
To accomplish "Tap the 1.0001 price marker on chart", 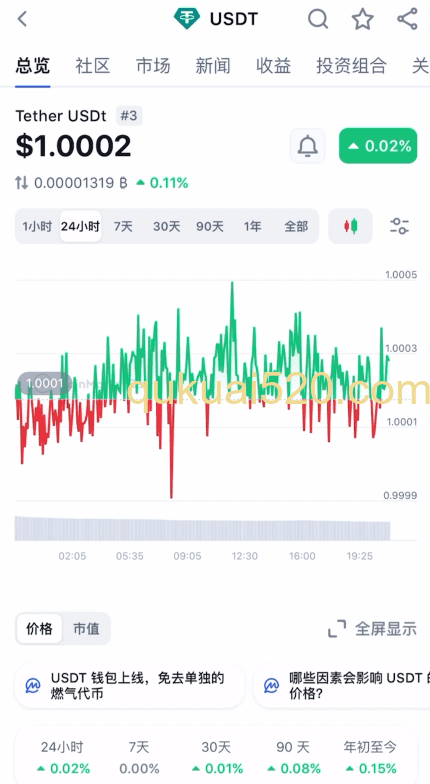I will click(44, 384).
